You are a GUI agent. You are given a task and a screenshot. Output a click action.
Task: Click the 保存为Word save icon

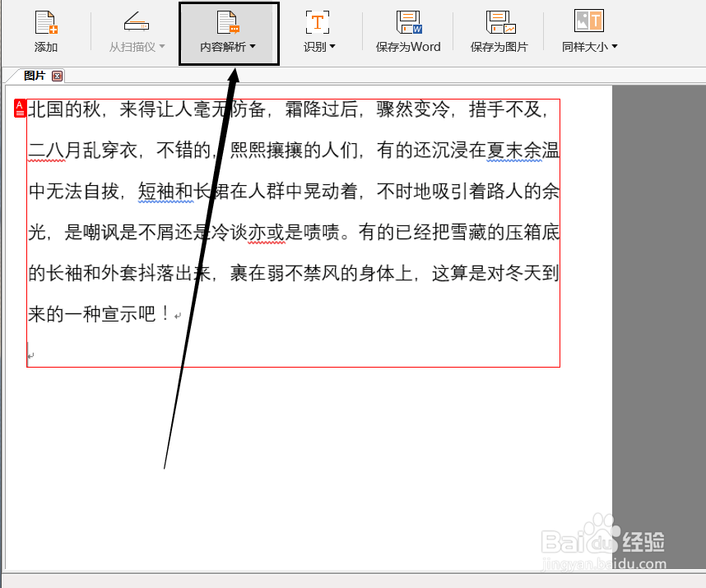click(407, 22)
